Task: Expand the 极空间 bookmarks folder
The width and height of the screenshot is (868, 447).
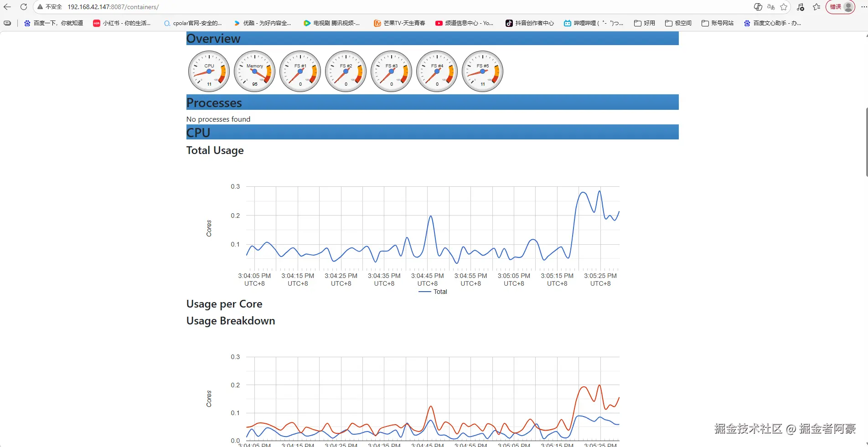Action: point(678,23)
